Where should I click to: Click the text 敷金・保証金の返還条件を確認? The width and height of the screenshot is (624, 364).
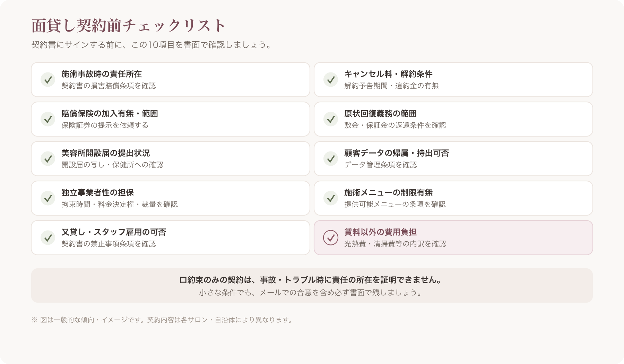pos(395,125)
